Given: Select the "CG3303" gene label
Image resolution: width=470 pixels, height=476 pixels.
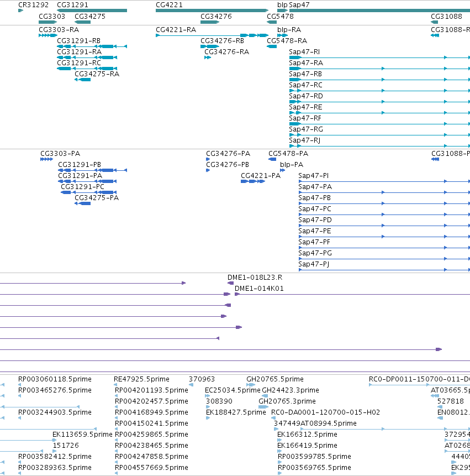Looking at the screenshot, I should 52,17.
